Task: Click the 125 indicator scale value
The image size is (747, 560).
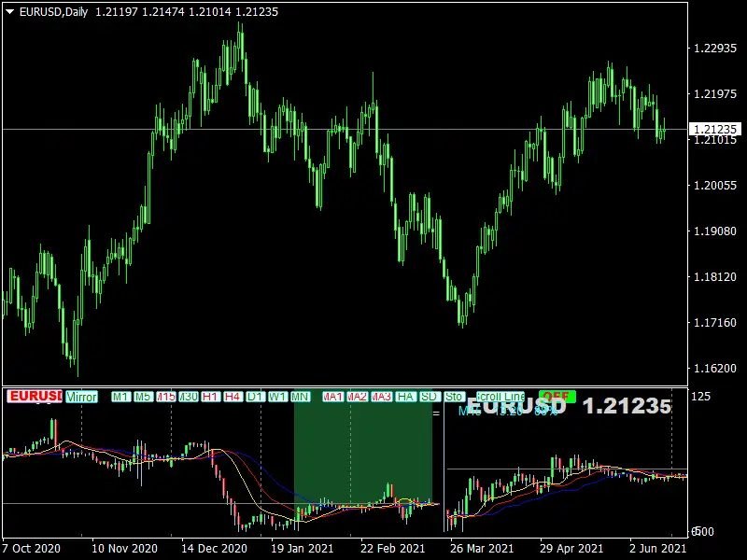Action: 701,396
